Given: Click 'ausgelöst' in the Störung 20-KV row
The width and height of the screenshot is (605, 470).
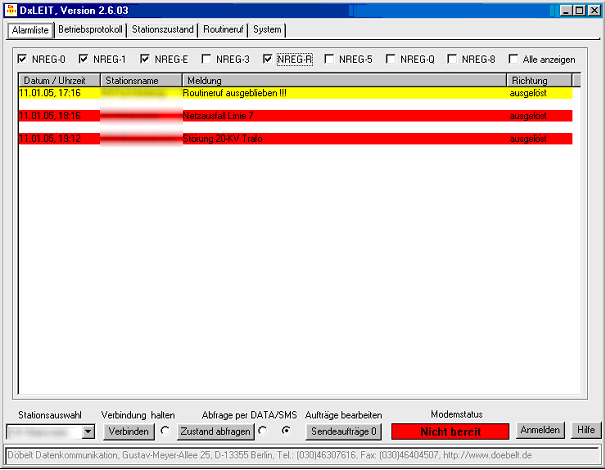Looking at the screenshot, I should point(528,139).
